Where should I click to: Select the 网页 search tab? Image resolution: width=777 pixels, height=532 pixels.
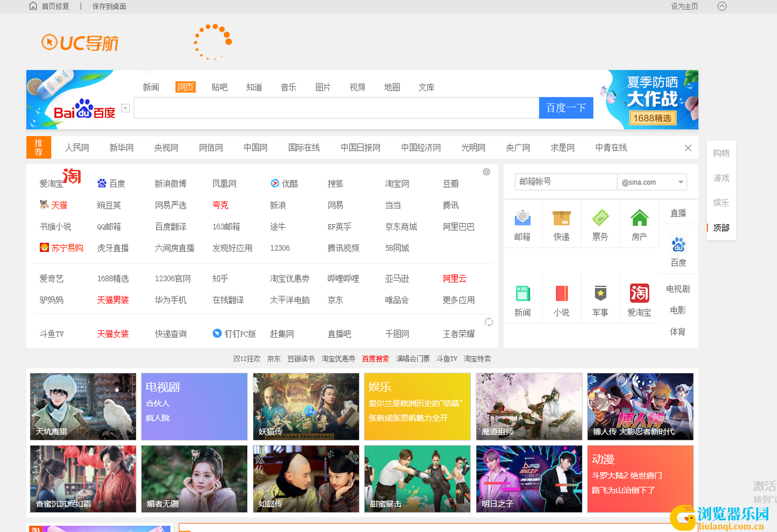coord(186,87)
